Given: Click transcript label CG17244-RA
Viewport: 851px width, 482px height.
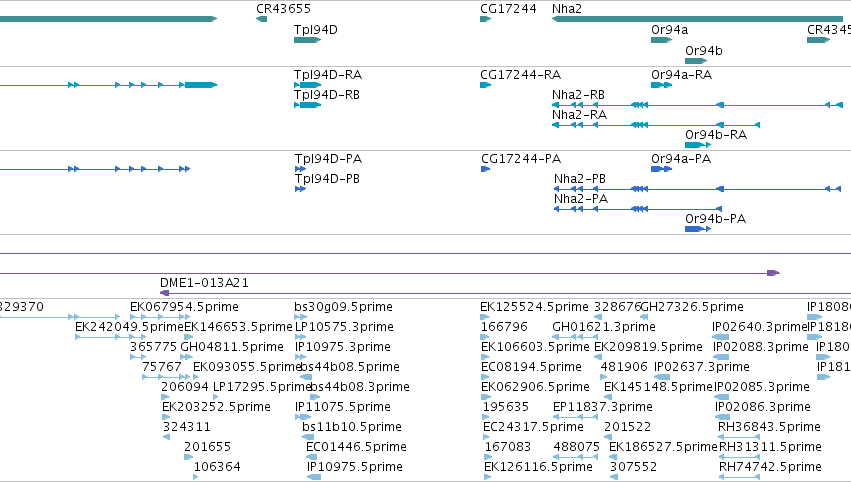Looking at the screenshot, I should (x=520, y=74).
